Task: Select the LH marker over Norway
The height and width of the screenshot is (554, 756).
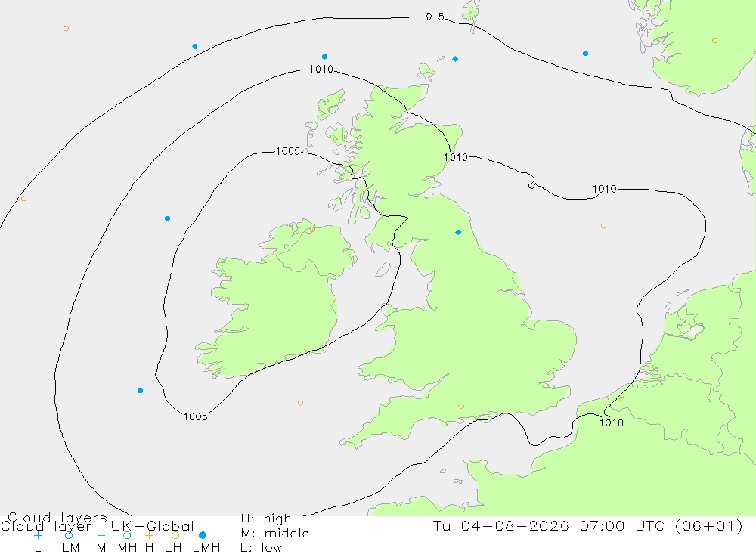Action: click(714, 41)
